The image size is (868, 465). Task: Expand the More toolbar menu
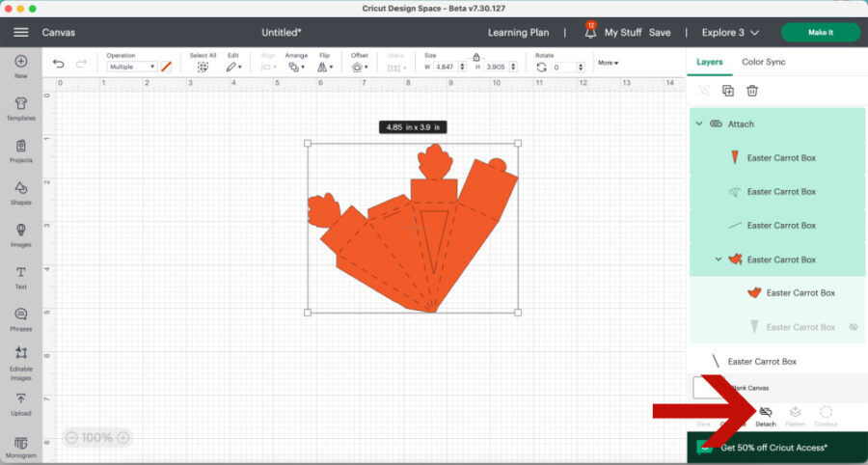(608, 63)
